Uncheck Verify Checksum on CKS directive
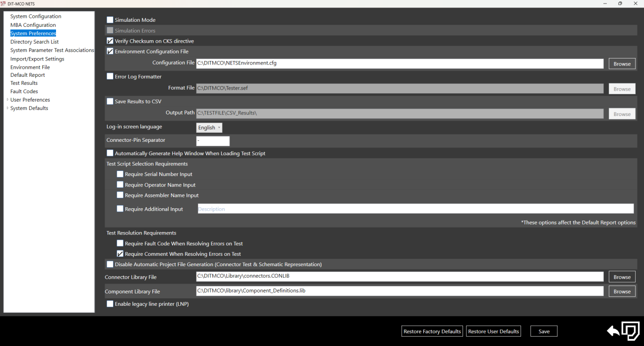This screenshot has height=346, width=644. pyautogui.click(x=110, y=41)
